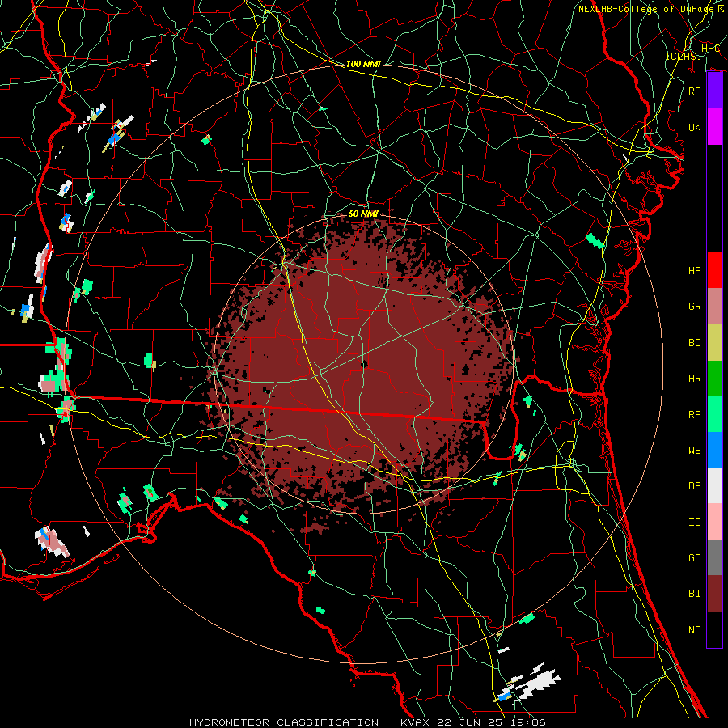Click the RF purple legend swatch

(x=714, y=91)
